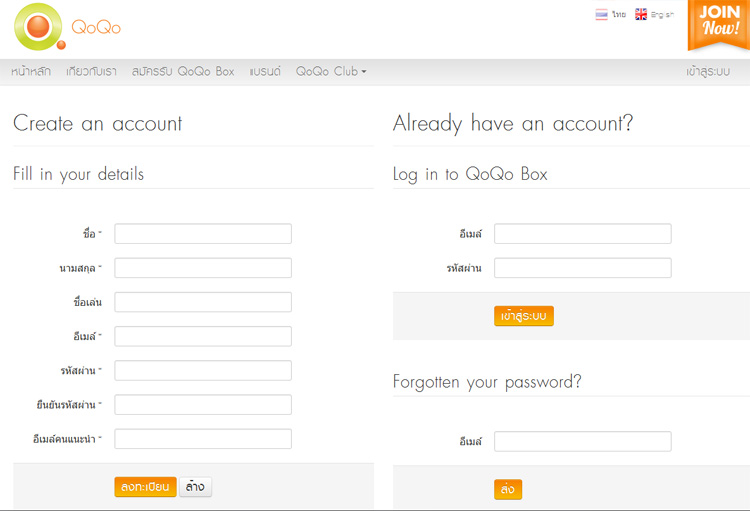Click the เข้าสู่ระบบ link in navigation bar

pyautogui.click(x=708, y=71)
